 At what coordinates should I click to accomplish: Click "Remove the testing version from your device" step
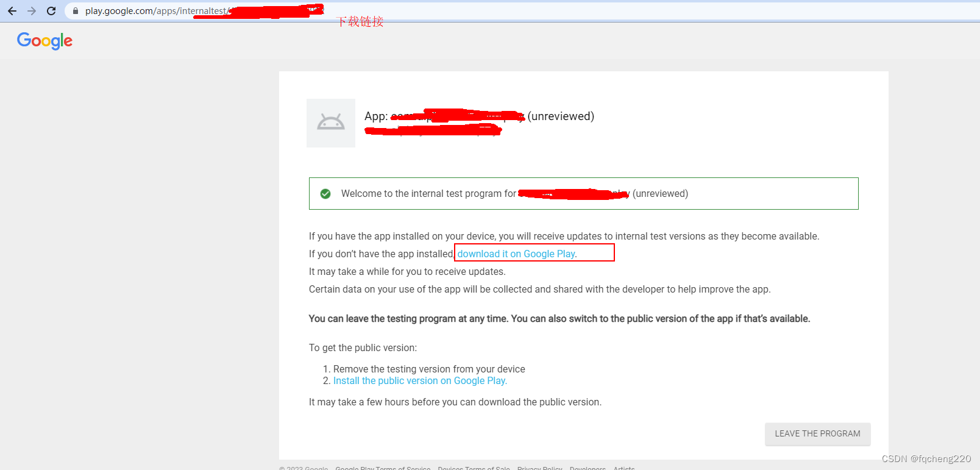[429, 369]
